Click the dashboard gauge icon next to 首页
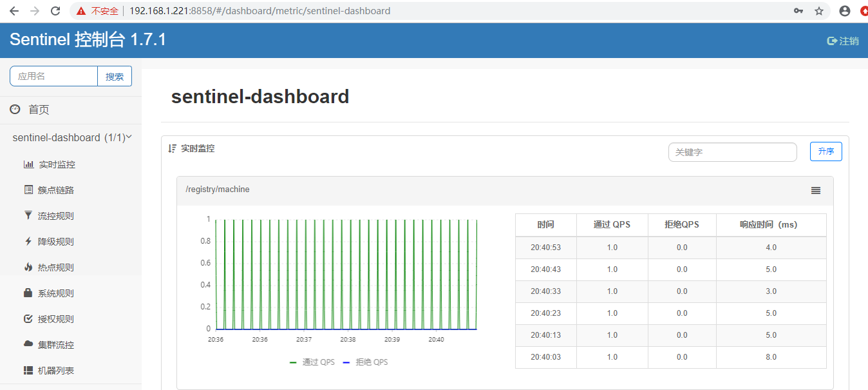Image resolution: width=868 pixels, height=390 pixels. [x=15, y=110]
